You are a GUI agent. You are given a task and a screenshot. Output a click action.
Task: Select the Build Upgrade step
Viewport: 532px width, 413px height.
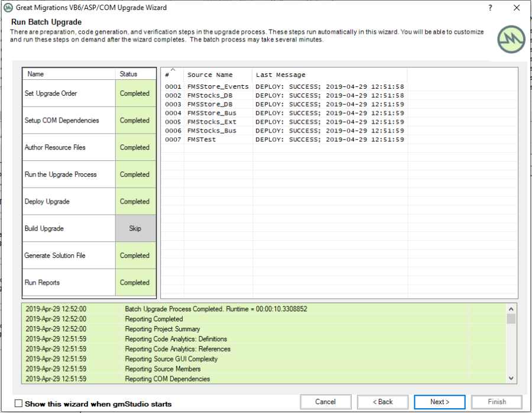click(69, 228)
